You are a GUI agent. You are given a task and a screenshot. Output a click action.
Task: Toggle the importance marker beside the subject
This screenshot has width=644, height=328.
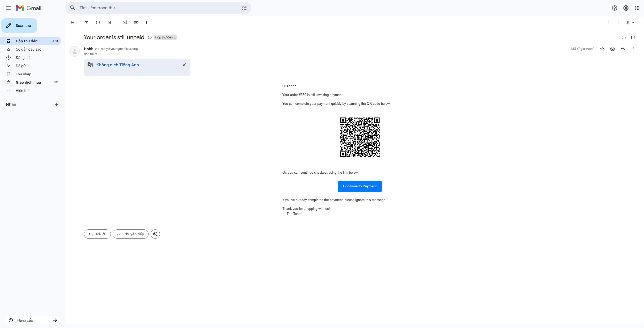pos(150,37)
